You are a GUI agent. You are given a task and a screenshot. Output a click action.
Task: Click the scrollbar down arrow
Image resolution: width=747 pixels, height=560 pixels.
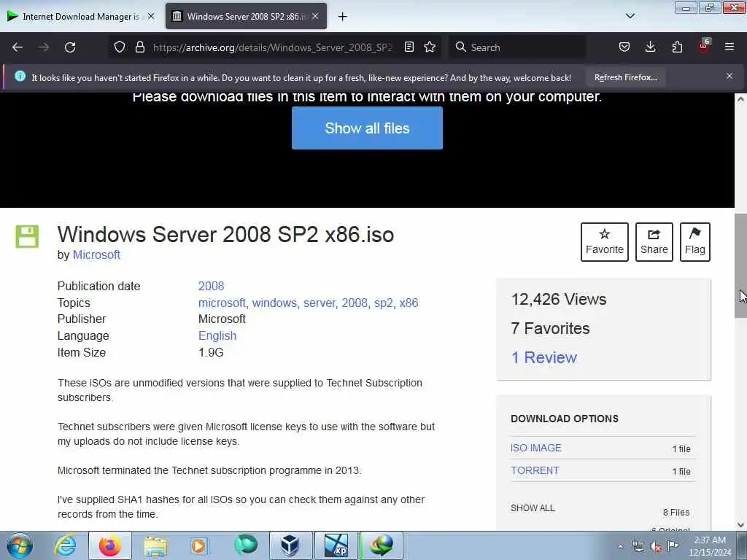click(740, 525)
